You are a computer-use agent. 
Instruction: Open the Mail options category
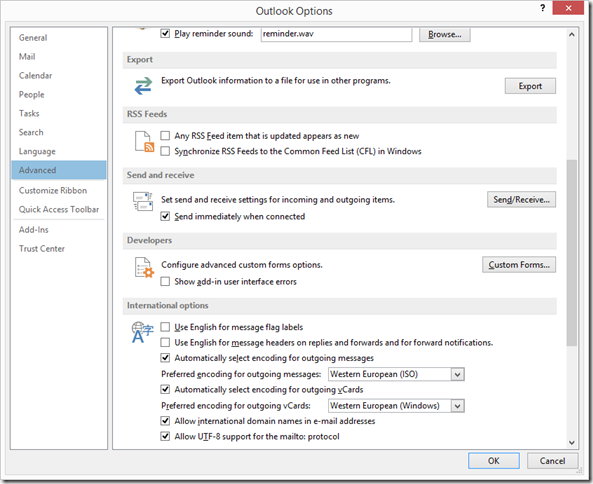click(59, 57)
